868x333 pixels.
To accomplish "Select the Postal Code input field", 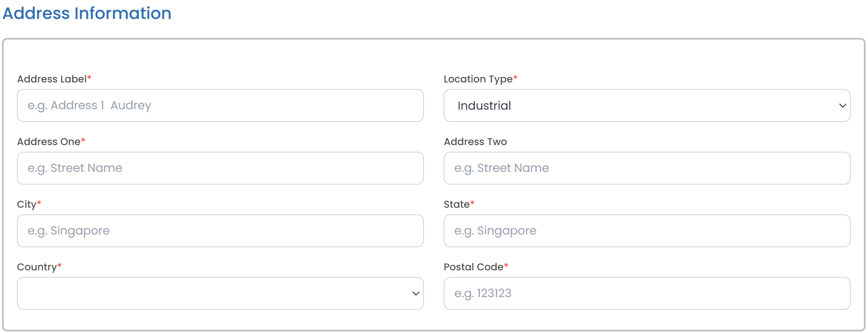I will click(x=647, y=293).
